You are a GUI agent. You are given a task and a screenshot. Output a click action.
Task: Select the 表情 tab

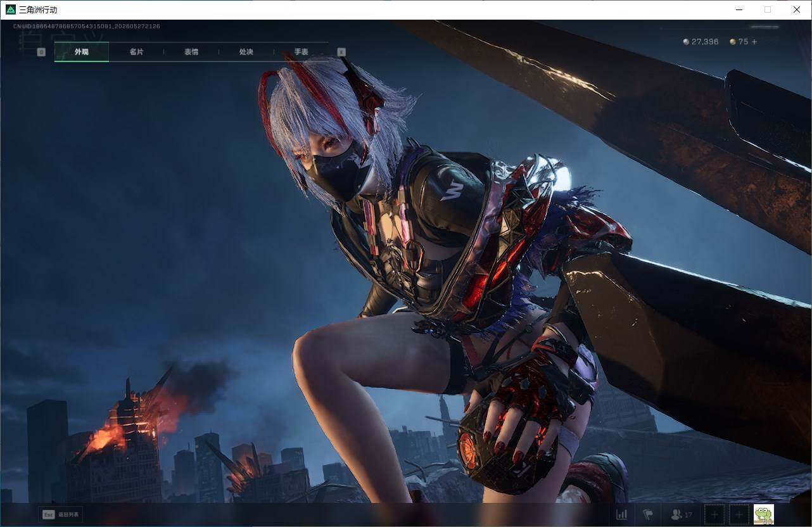click(x=191, y=52)
